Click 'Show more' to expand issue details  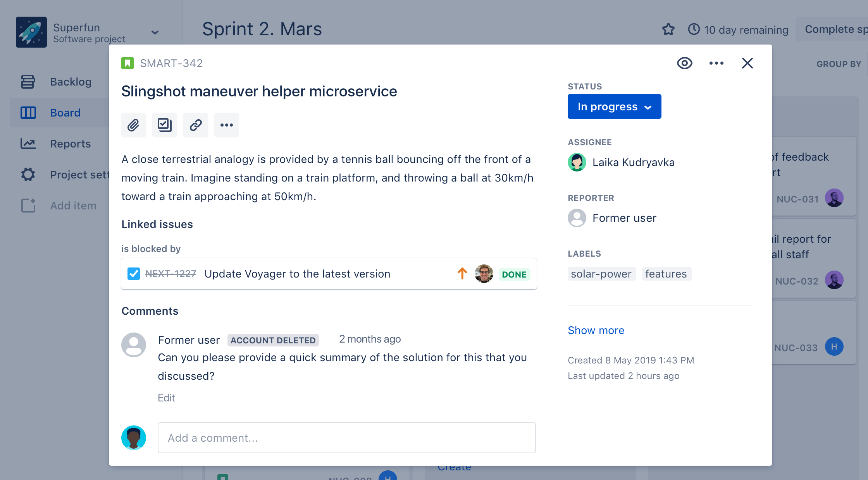click(x=596, y=330)
